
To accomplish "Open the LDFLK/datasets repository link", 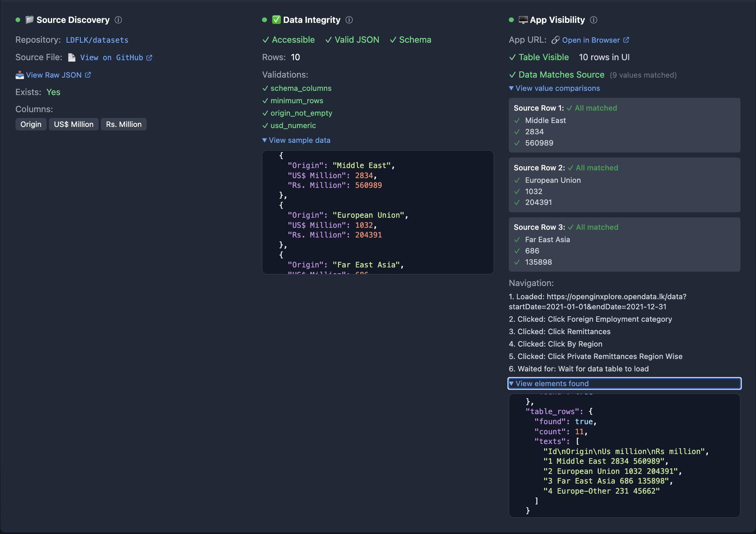I will tap(97, 40).
